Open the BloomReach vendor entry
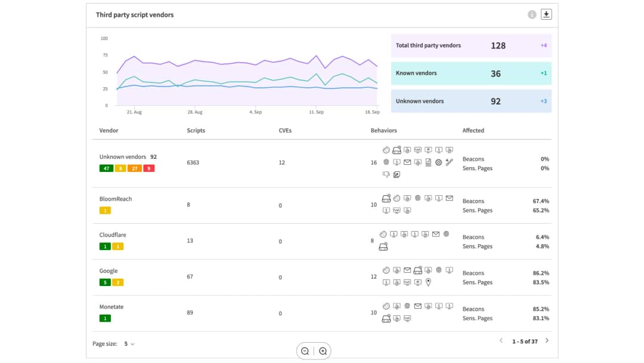 click(116, 199)
